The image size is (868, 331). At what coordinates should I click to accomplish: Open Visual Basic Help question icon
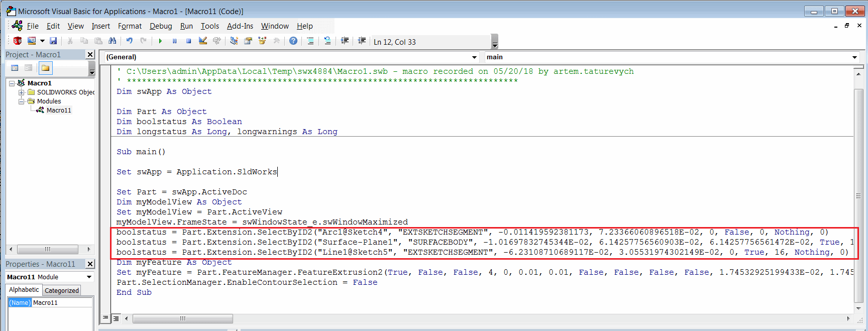(x=293, y=41)
